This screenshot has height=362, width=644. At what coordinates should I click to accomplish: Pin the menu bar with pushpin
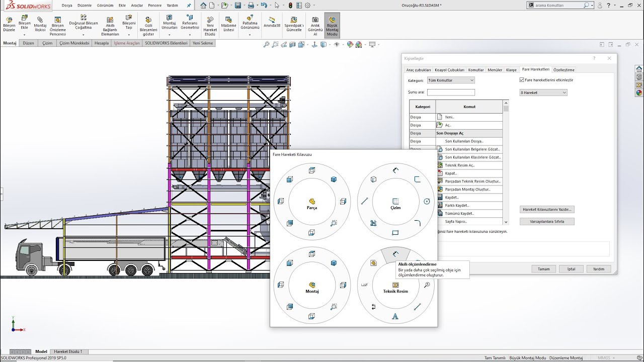click(189, 5)
